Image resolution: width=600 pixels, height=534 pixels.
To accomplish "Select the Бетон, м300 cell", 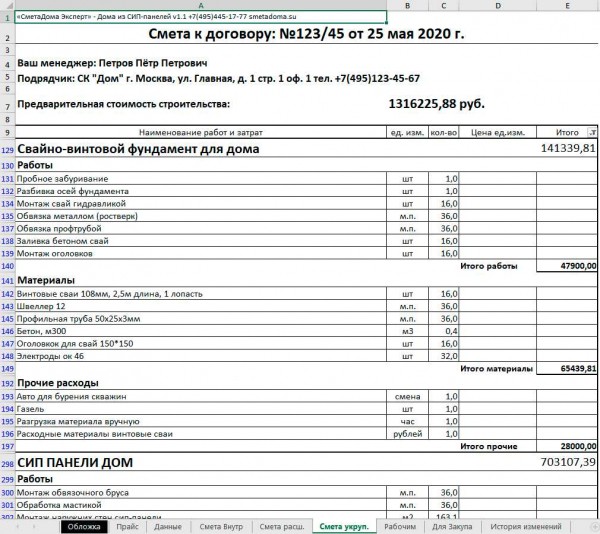I will point(201,331).
